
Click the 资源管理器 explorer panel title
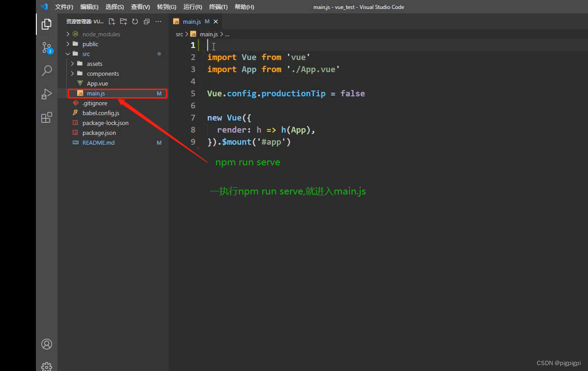[85, 22]
